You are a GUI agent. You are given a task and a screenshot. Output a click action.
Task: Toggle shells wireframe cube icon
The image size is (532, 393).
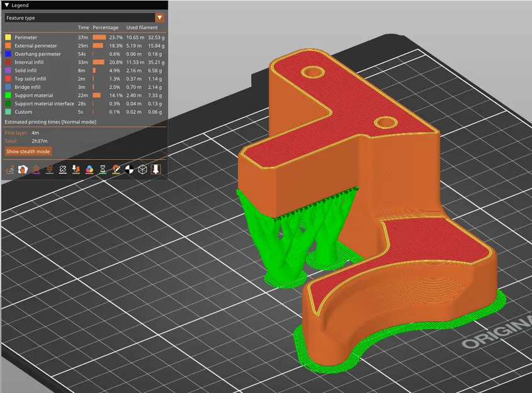[x=142, y=169]
